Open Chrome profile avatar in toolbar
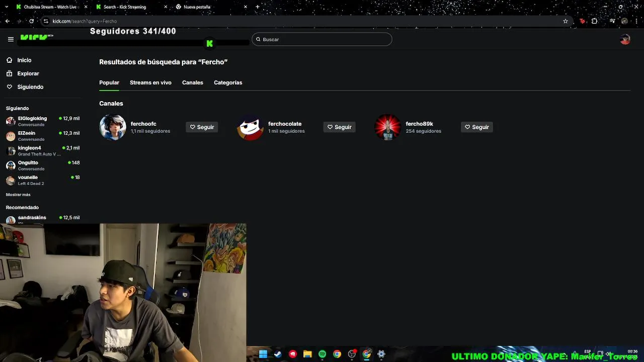The width and height of the screenshot is (644, 362). [x=624, y=21]
